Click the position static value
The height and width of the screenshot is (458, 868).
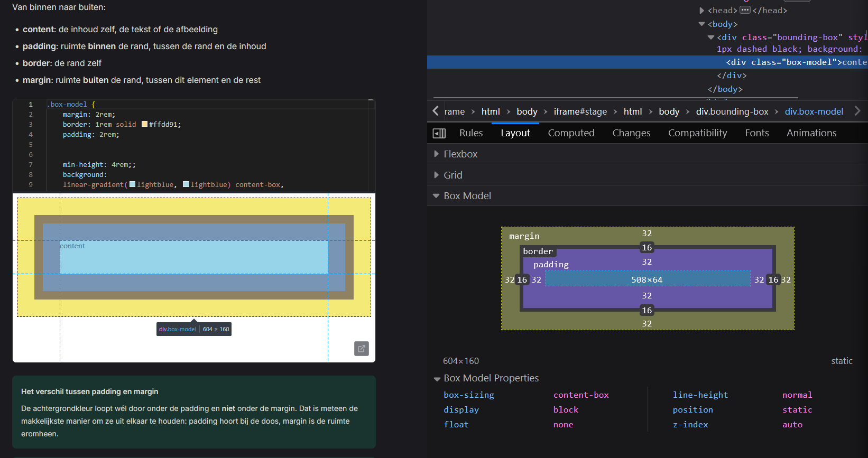[x=797, y=409]
